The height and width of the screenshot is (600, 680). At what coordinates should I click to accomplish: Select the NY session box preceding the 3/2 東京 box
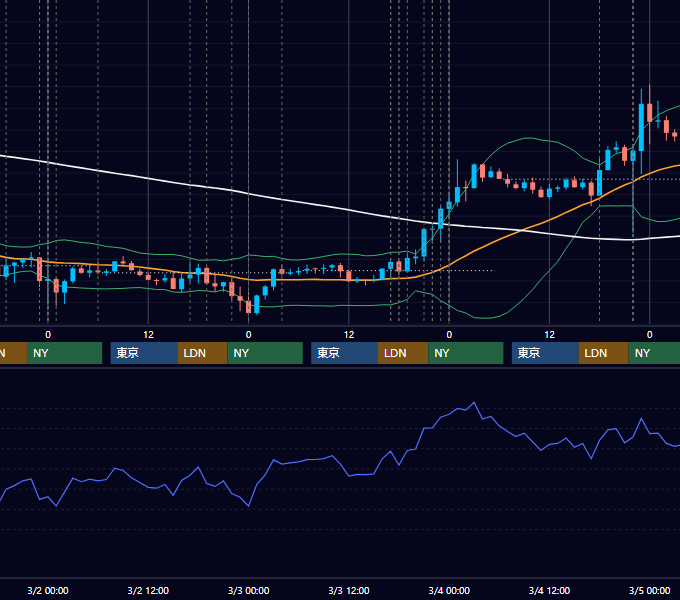(64, 353)
